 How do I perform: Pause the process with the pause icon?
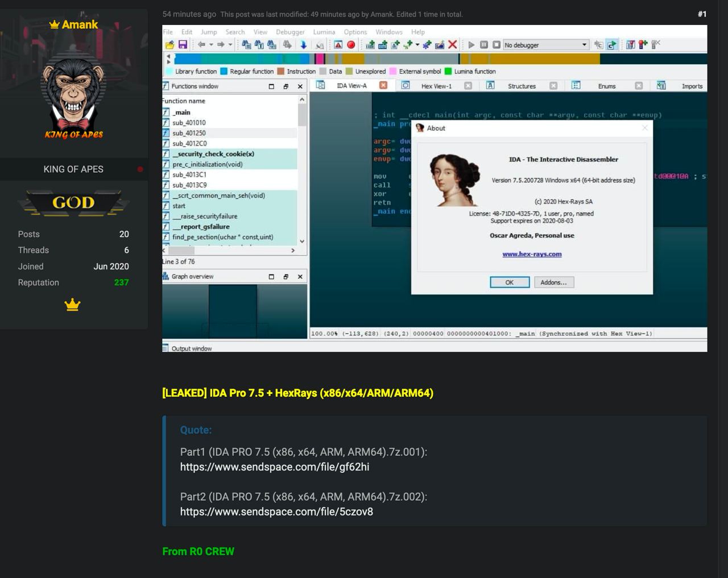(484, 45)
